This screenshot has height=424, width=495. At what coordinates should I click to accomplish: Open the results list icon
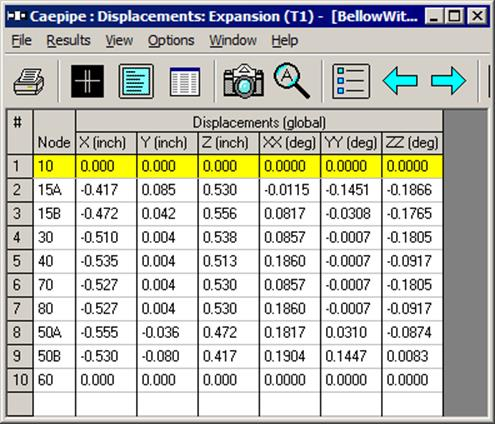click(x=351, y=81)
